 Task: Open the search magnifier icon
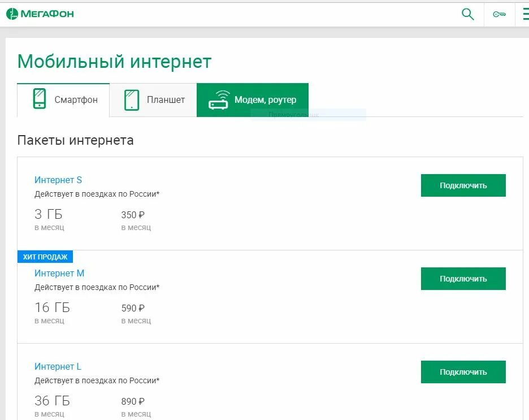pos(467,14)
